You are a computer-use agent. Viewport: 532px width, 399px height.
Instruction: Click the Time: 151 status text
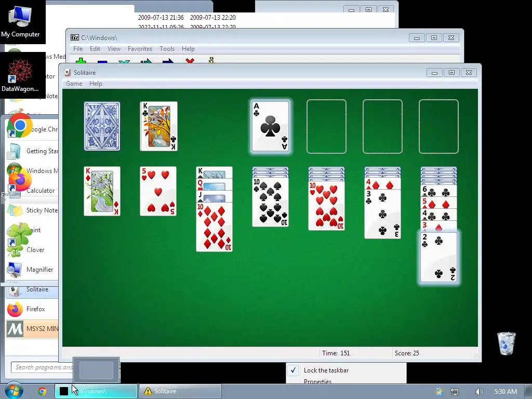[336, 353]
